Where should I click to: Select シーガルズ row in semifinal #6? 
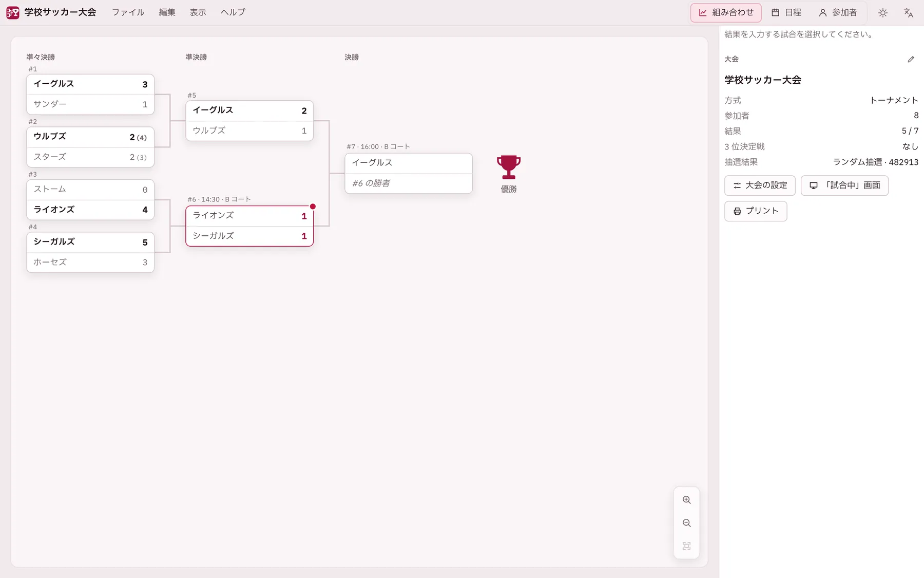[249, 236]
